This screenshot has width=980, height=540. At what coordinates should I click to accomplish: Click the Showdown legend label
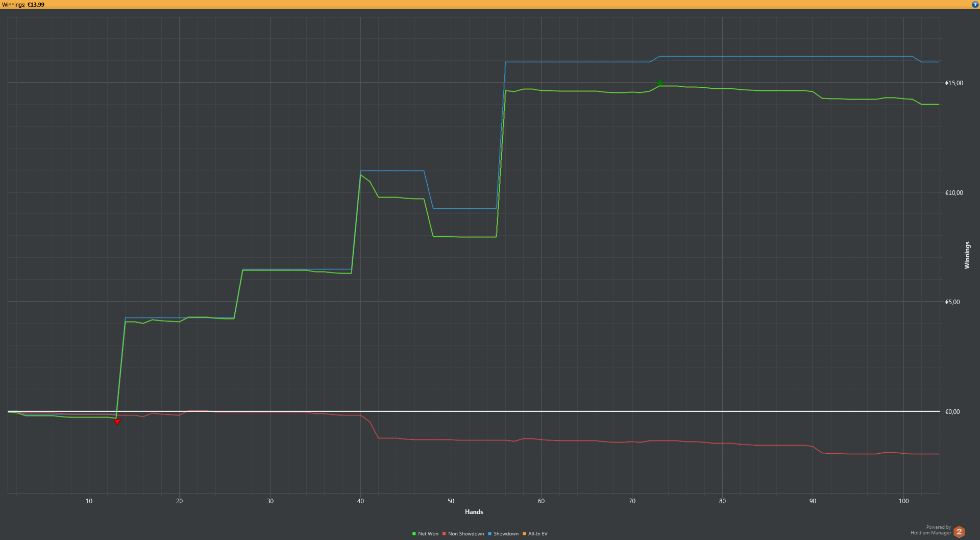[x=506, y=534]
